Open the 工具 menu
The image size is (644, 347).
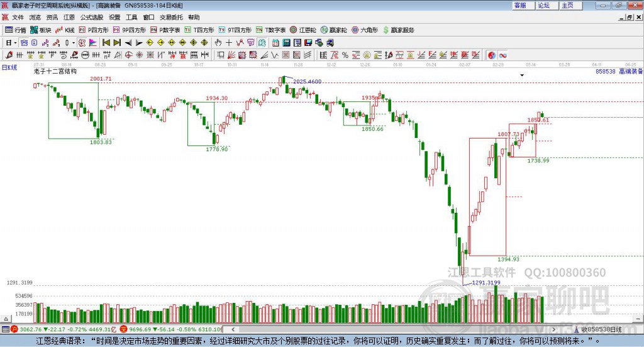(131, 17)
